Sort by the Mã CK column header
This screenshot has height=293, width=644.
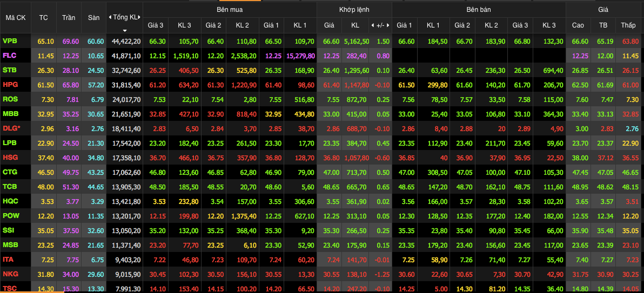pyautogui.click(x=16, y=18)
